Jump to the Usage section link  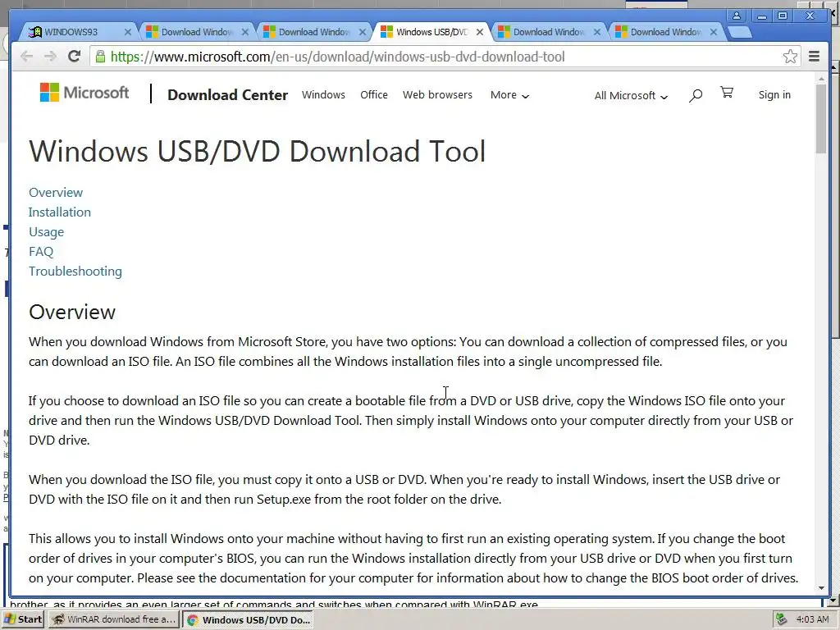coord(46,232)
